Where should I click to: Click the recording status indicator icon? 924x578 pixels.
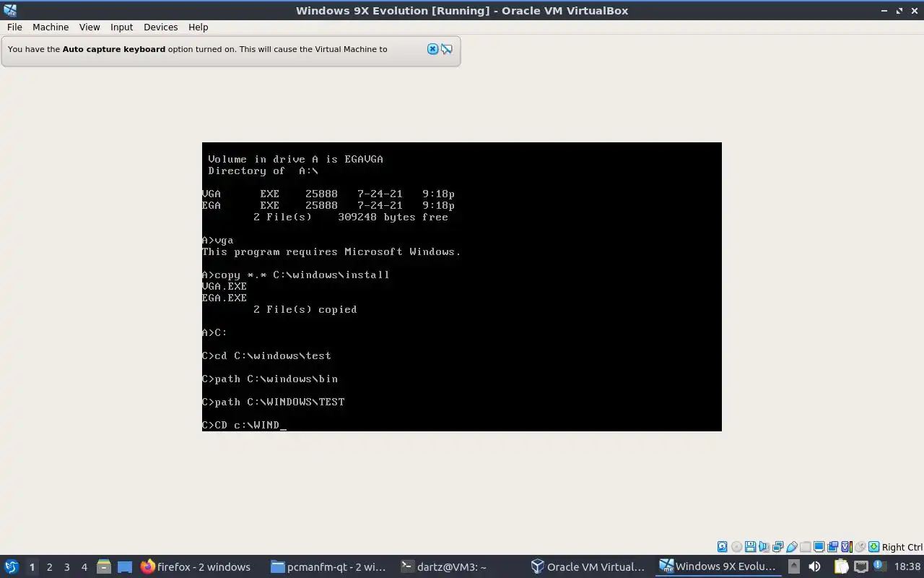point(833,547)
